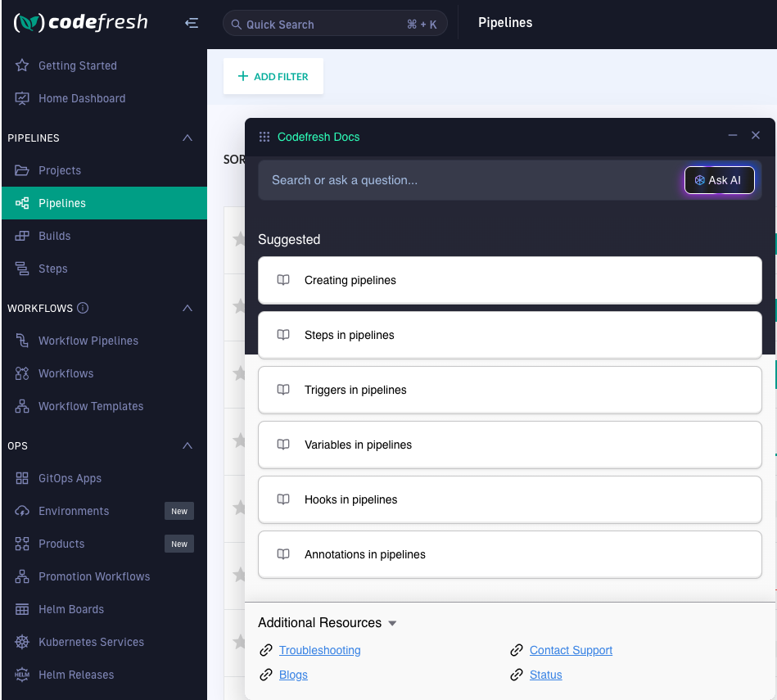Open the GitOps Apps grid icon

(22, 478)
